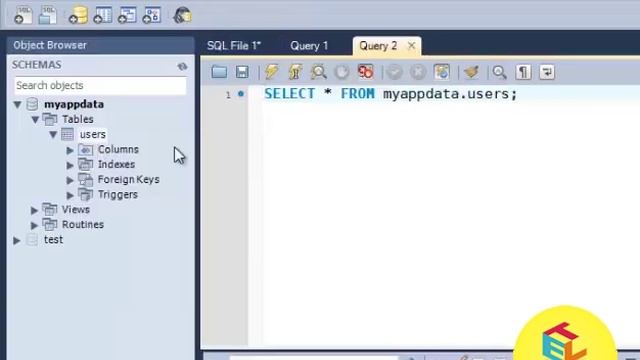This screenshot has height=360, width=640.
Task: Close the Query 2 tab
Action: (x=411, y=45)
